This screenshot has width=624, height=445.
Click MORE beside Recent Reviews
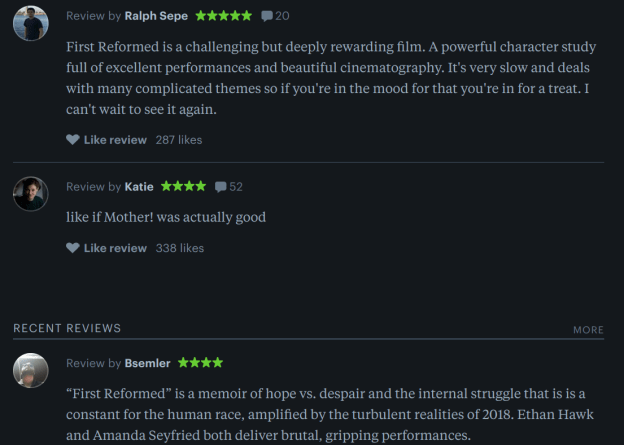(588, 330)
